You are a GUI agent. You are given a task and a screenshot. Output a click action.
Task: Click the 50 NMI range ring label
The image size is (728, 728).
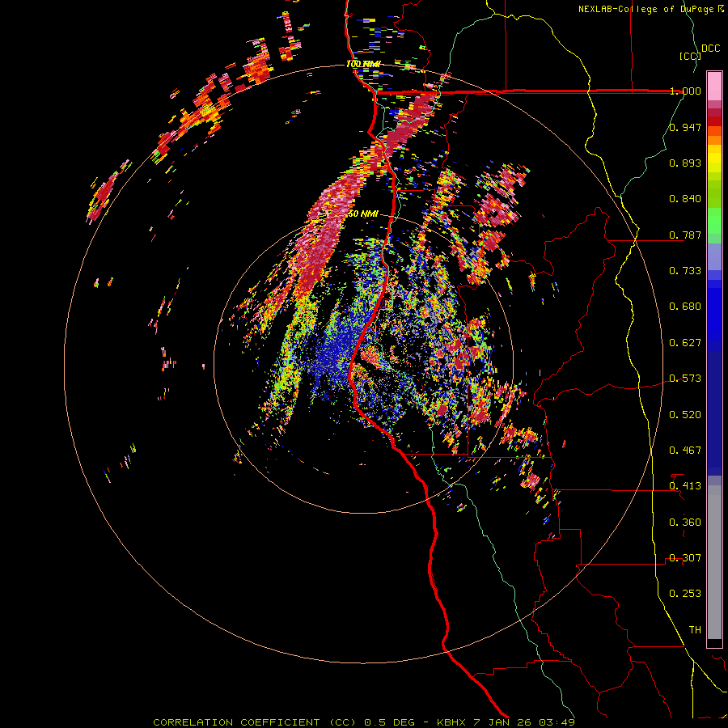pyautogui.click(x=363, y=214)
